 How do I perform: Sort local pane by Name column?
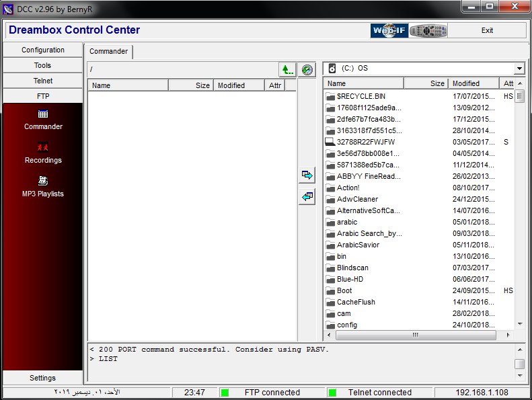pyautogui.click(x=363, y=83)
